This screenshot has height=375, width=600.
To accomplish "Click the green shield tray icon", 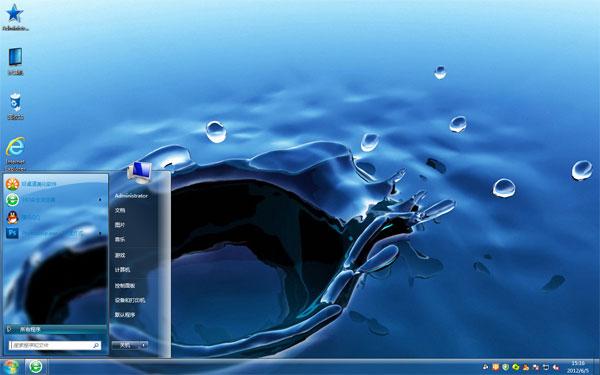I will tap(505, 367).
